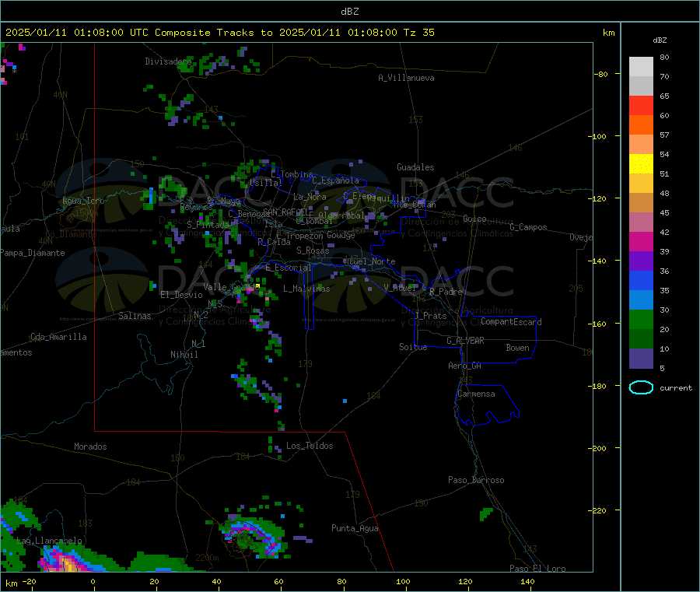The image size is (700, 592).
Task: Click the 'Morados' location label
Action: coord(90,447)
